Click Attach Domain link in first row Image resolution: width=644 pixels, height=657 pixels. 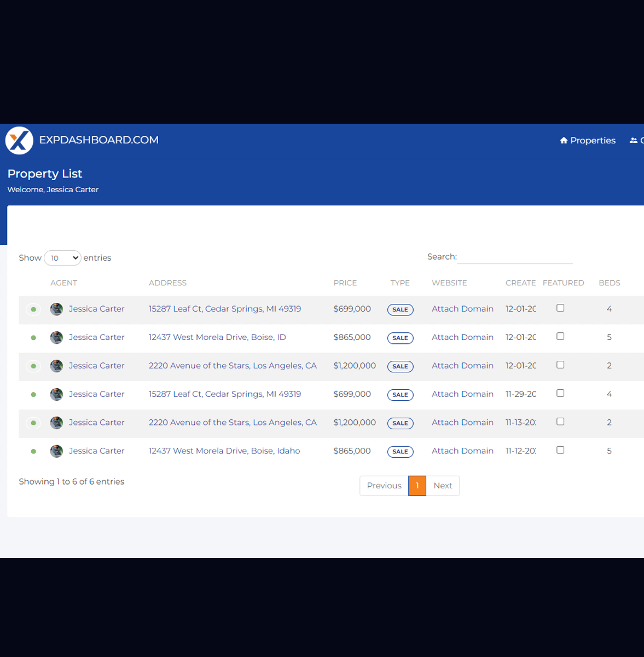pos(462,309)
